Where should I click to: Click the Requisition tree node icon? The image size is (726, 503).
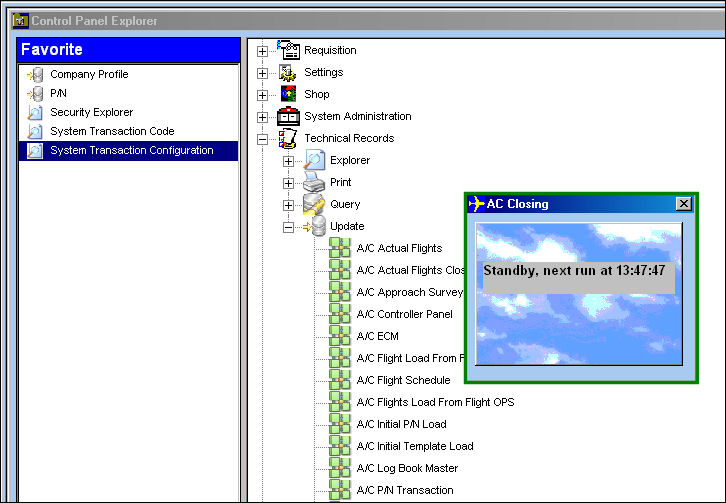tap(288, 50)
